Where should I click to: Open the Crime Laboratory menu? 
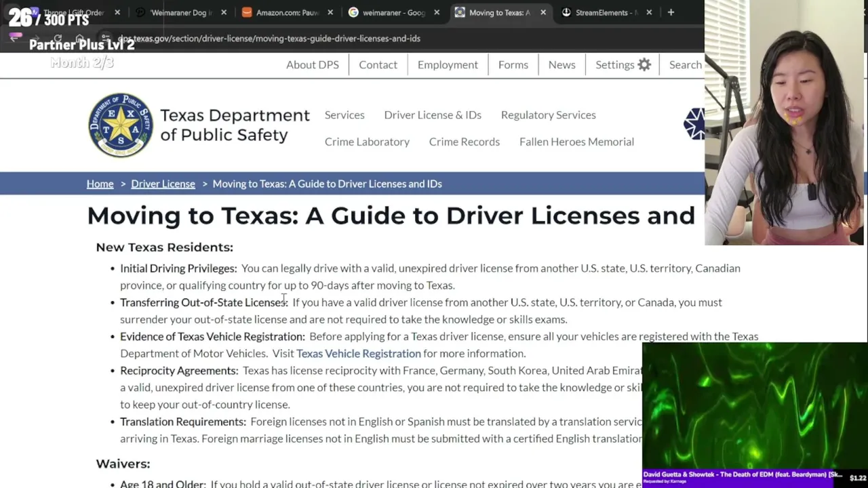pyautogui.click(x=367, y=142)
